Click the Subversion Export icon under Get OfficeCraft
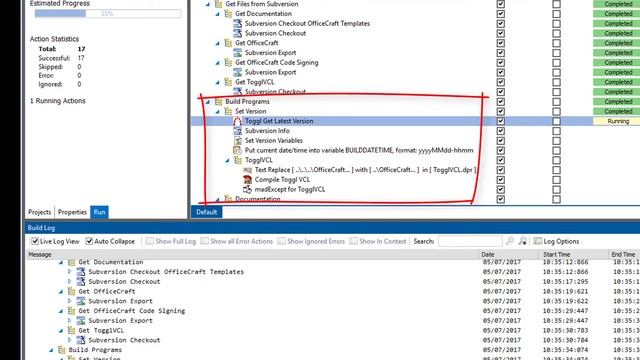 pos(237,53)
